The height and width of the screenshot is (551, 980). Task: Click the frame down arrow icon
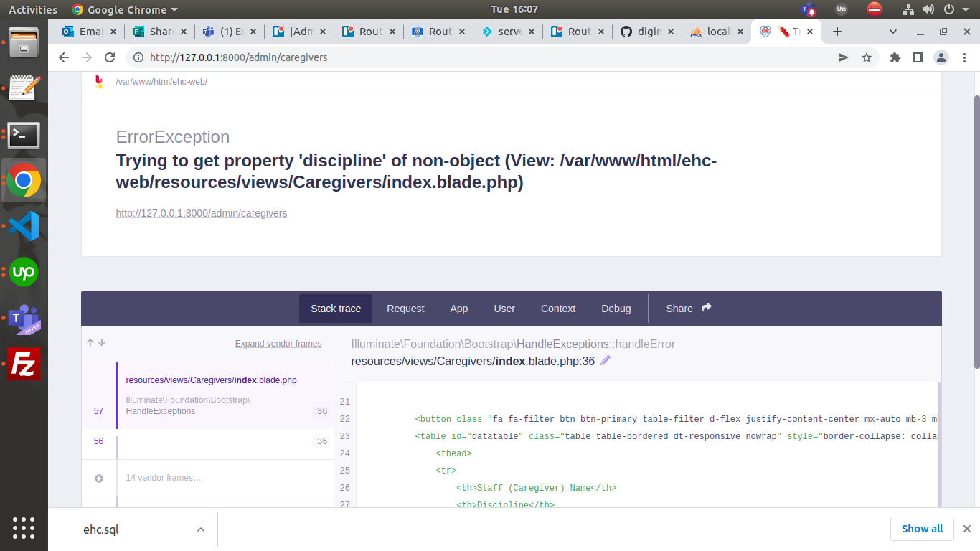tap(102, 343)
